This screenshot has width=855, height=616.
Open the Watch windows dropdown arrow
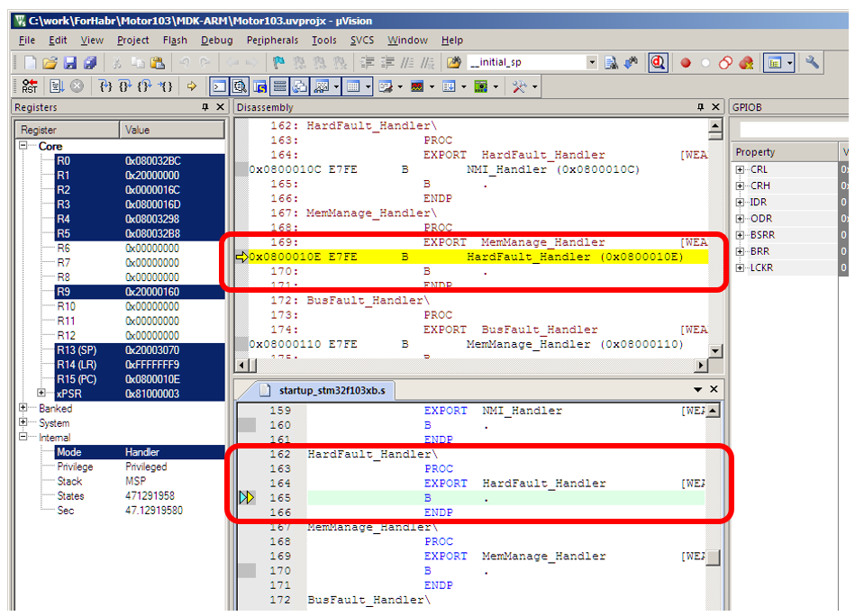[x=336, y=86]
